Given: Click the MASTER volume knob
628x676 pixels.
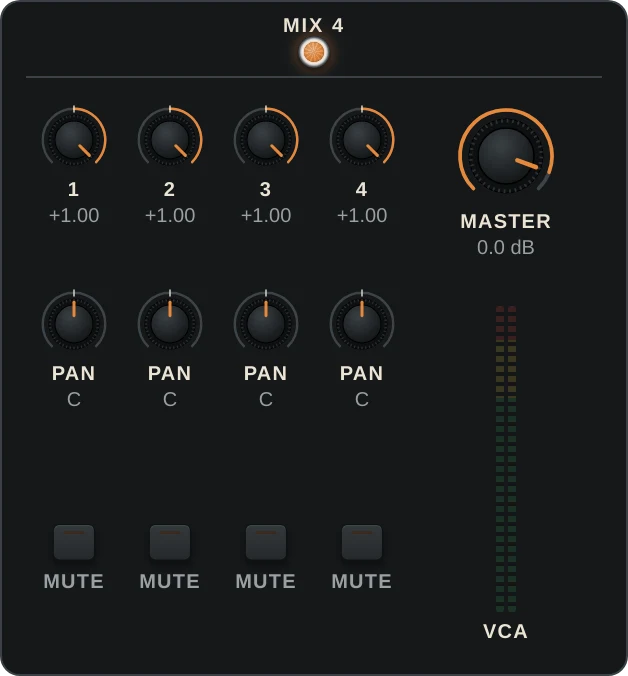Looking at the screenshot, I should coord(506,156).
